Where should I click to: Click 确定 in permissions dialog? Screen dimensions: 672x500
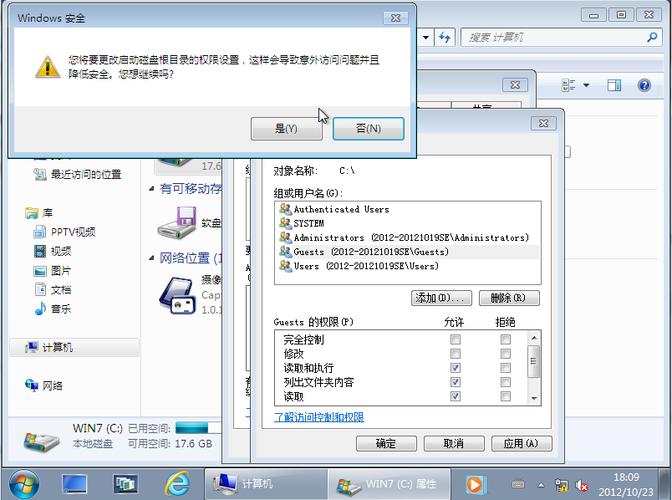pos(386,443)
